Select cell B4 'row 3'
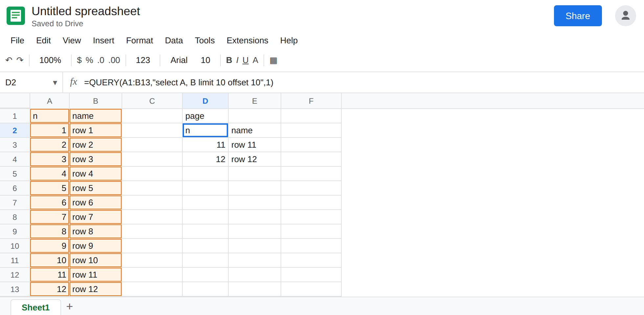Image resolution: width=644 pixels, height=315 pixels. 96,159
